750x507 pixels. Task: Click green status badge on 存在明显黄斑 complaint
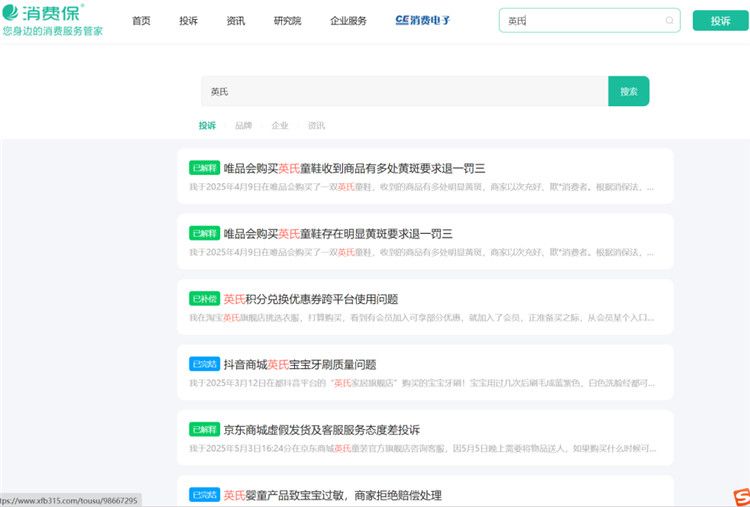click(x=204, y=233)
